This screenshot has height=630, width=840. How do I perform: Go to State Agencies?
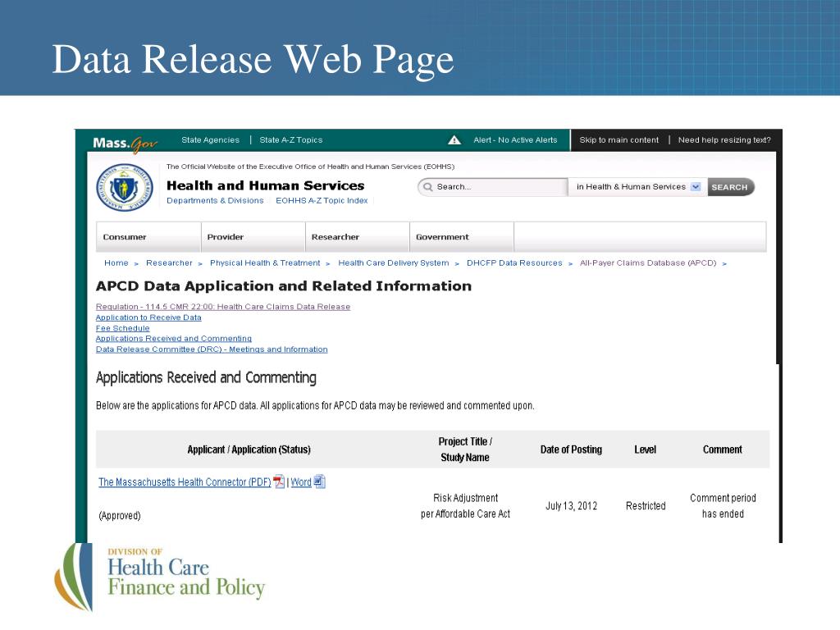click(210, 139)
